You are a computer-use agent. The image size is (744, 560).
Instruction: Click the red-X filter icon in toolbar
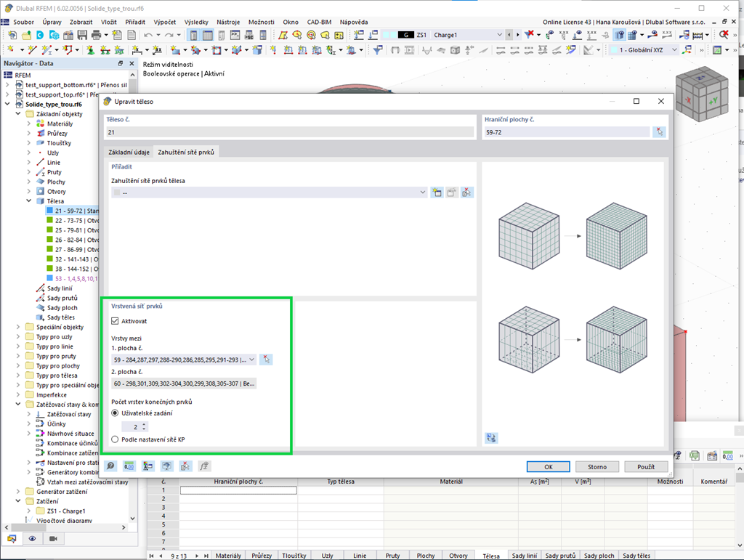(529, 35)
